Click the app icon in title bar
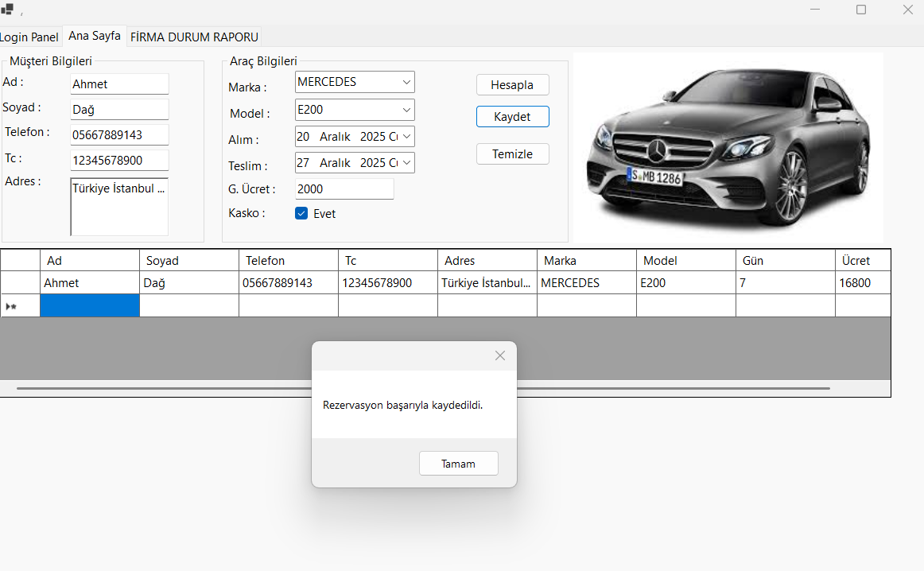The width and height of the screenshot is (924, 571). tap(7, 10)
